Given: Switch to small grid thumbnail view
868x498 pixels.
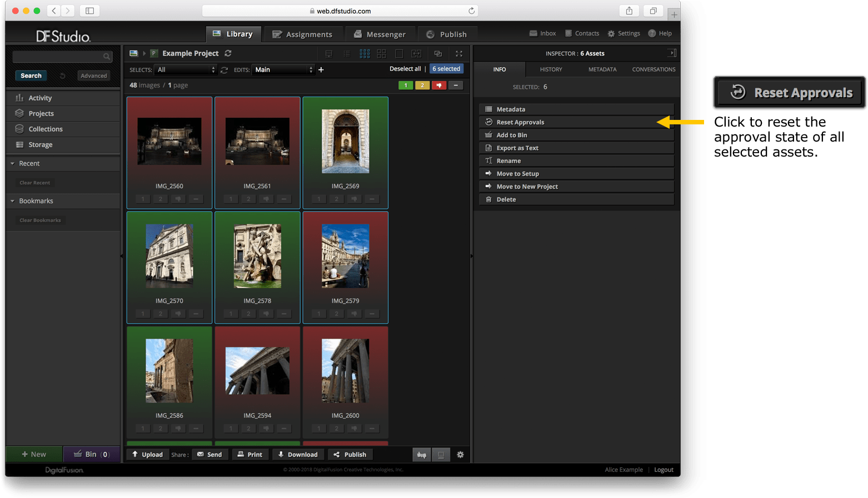Looking at the screenshot, I should [x=365, y=53].
